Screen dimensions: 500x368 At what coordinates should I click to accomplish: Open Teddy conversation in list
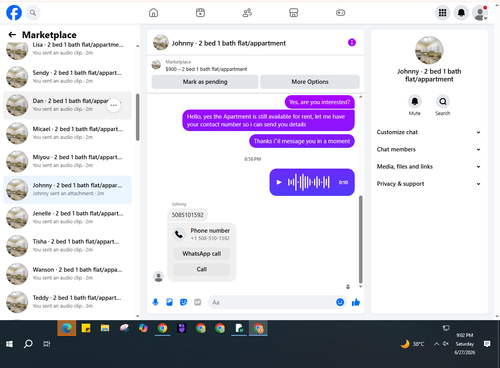point(67,302)
